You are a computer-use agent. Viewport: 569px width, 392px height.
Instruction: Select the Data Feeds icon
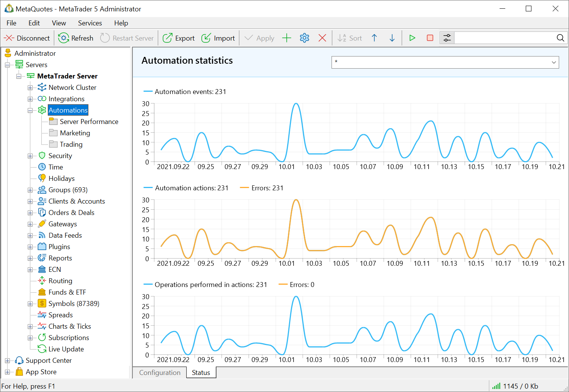[42, 235]
